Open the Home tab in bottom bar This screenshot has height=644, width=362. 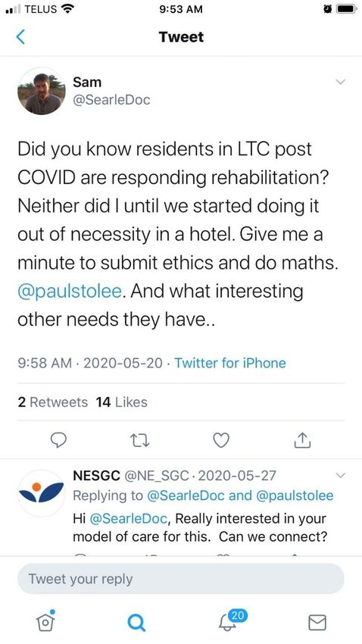click(45, 621)
